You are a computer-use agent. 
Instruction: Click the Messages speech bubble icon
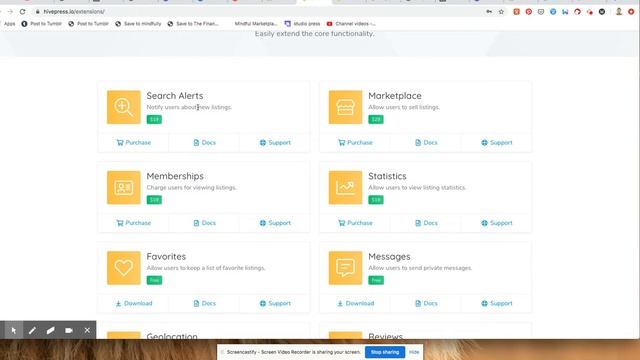point(345,268)
